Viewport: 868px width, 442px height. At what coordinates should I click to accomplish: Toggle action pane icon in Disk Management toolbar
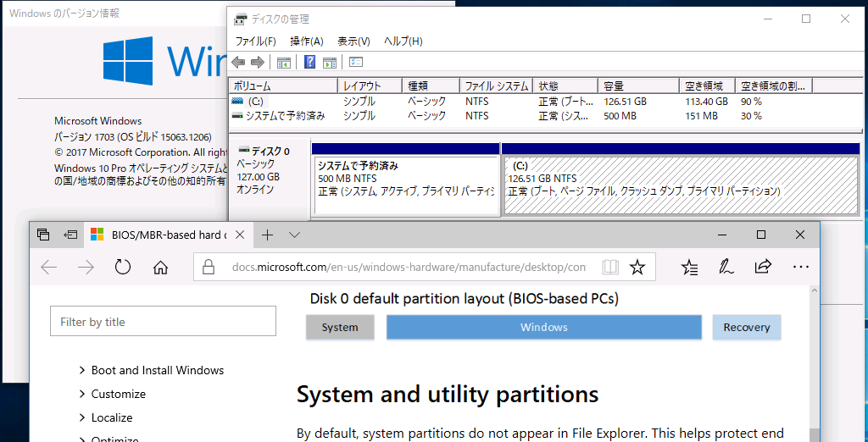(x=330, y=62)
